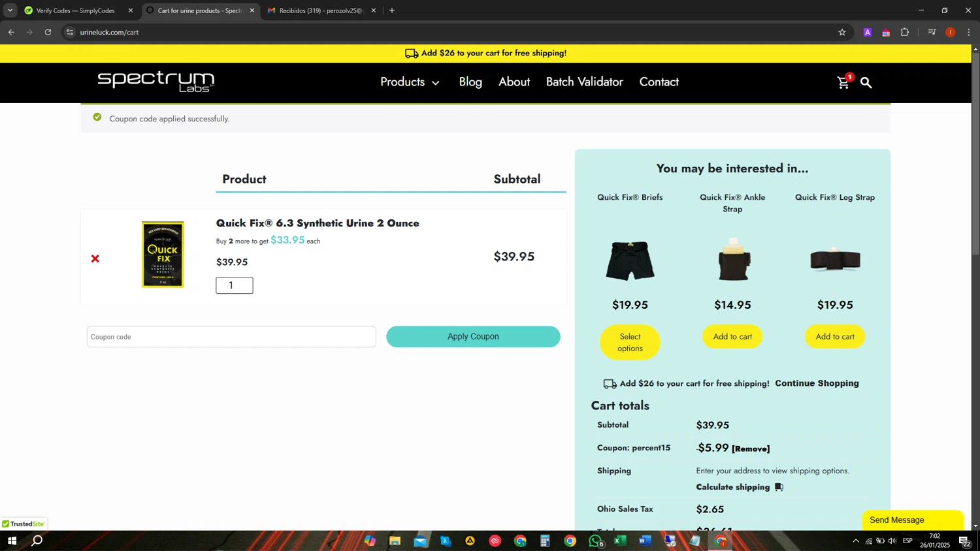Open the notifications center icon

[964, 541]
